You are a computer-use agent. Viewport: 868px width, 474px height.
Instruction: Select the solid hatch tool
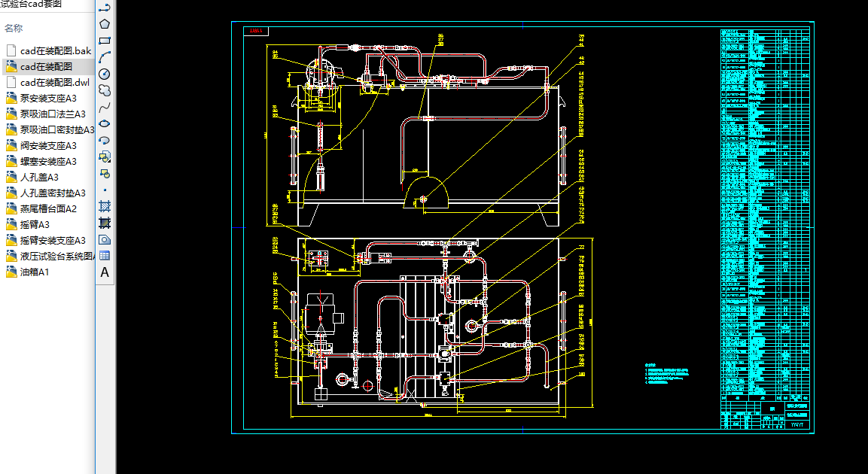(x=105, y=223)
